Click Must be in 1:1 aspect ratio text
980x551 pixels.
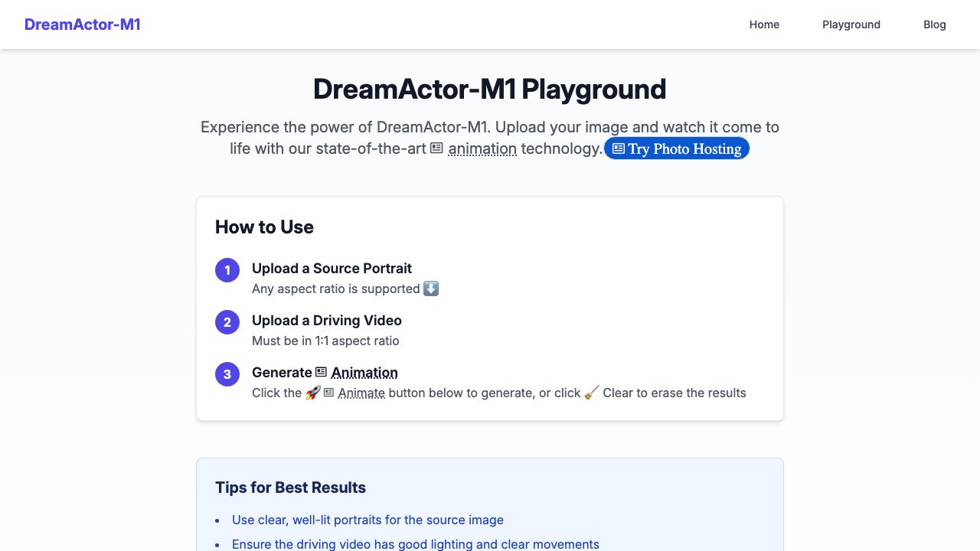click(325, 341)
